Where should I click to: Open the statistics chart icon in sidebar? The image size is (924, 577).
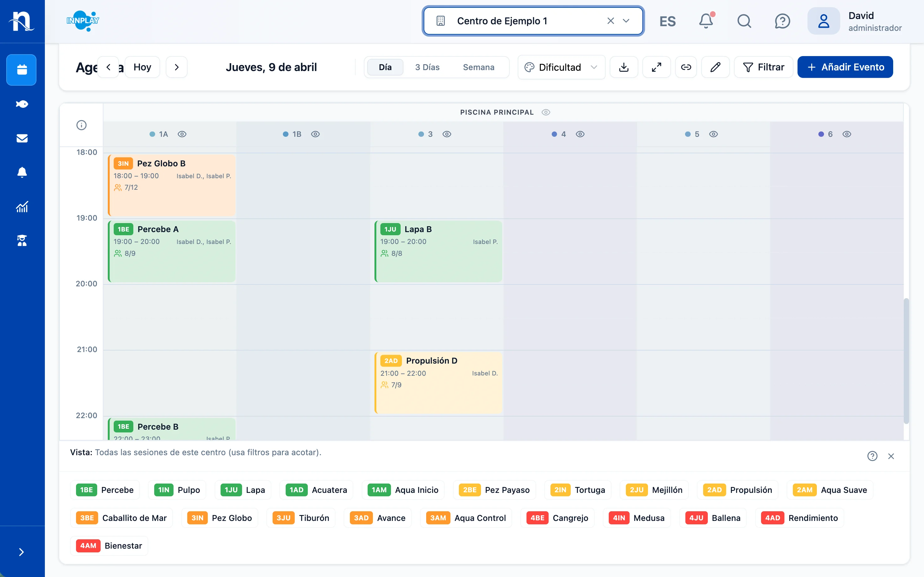[22, 207]
